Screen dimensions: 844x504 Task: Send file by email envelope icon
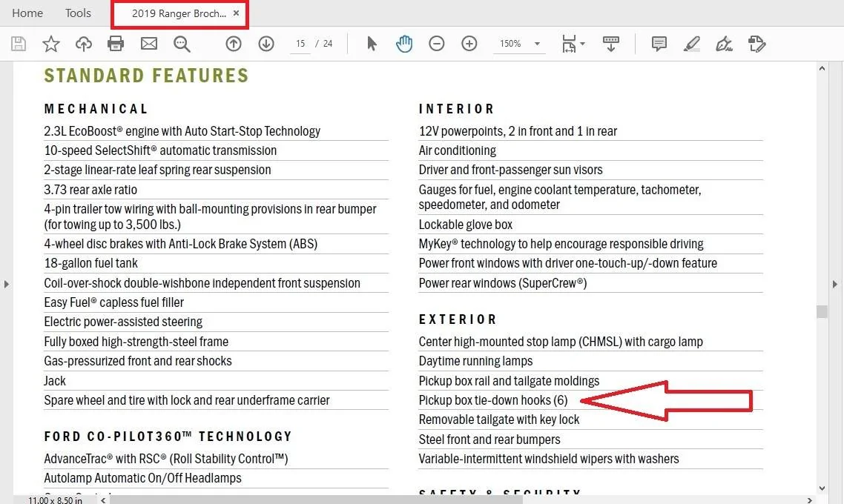click(149, 44)
